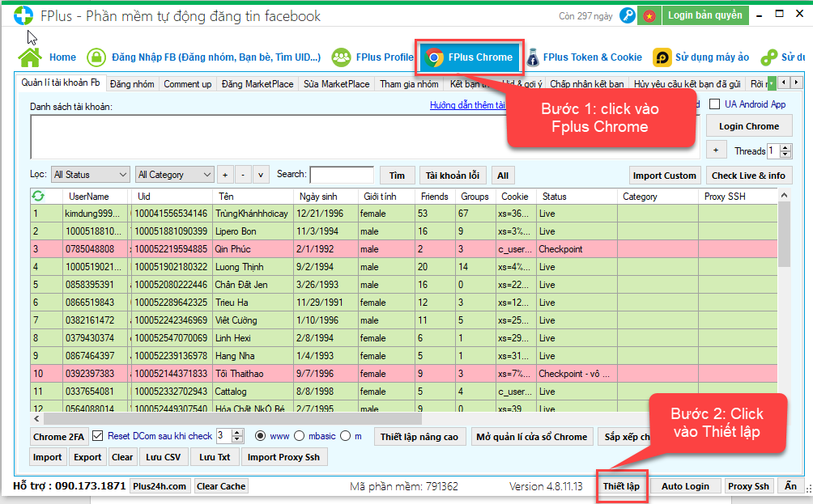Click the v button beside category filters
The height and width of the screenshot is (504, 813).
pyautogui.click(x=260, y=175)
